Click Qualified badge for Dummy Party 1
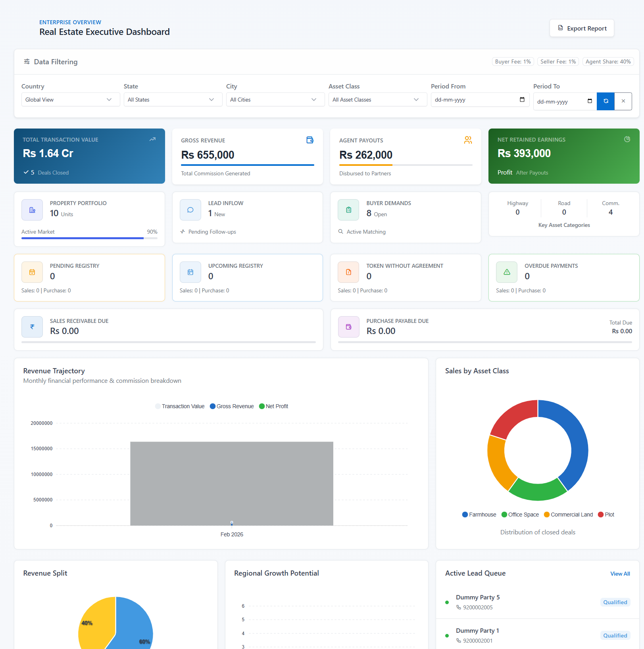 [x=615, y=636]
